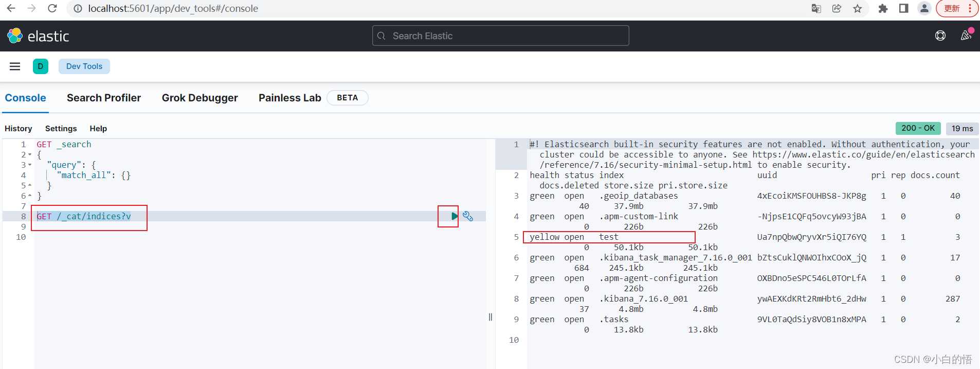Open the hamburger navigation menu

pos(15,66)
